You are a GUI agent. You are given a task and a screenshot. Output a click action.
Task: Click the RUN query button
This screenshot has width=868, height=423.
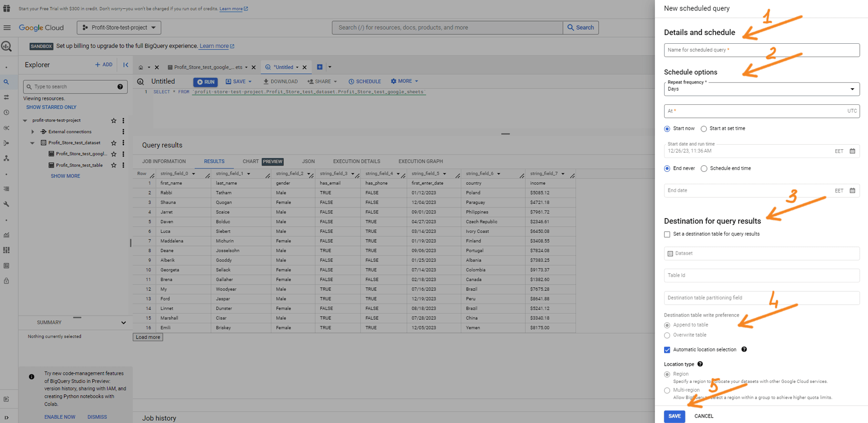point(205,82)
